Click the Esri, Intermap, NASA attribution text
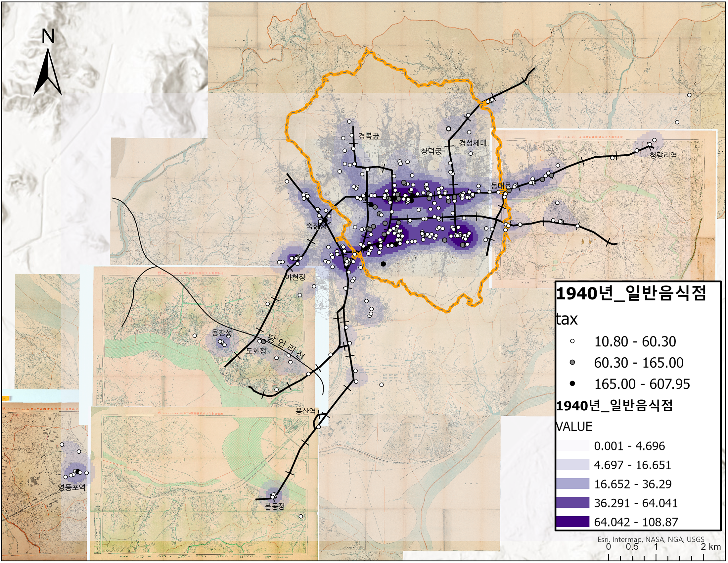The height and width of the screenshot is (563, 728). [x=650, y=539]
